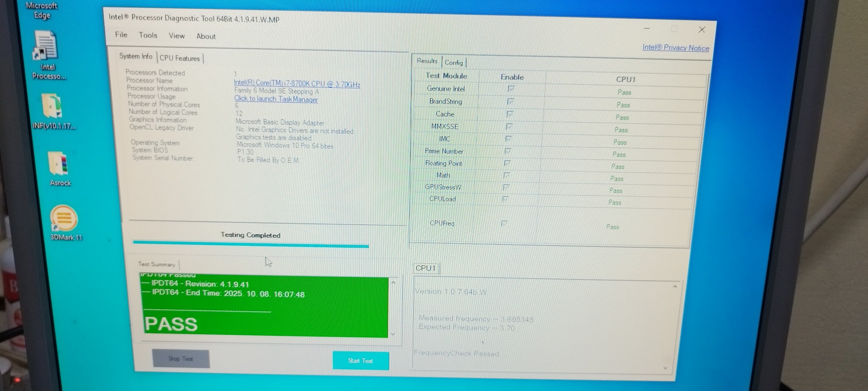Click the Testing Completed progress bar
The width and height of the screenshot is (868, 391).
[x=251, y=244]
